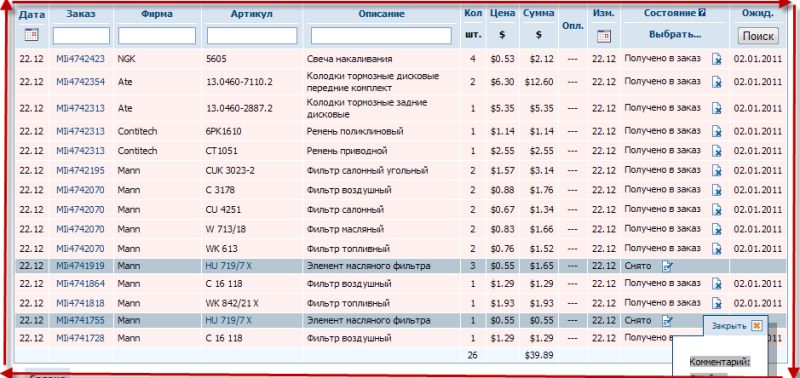Image resolution: width=800 pixels, height=378 pixels.
Task: Click the Поиск button
Action: [758, 36]
